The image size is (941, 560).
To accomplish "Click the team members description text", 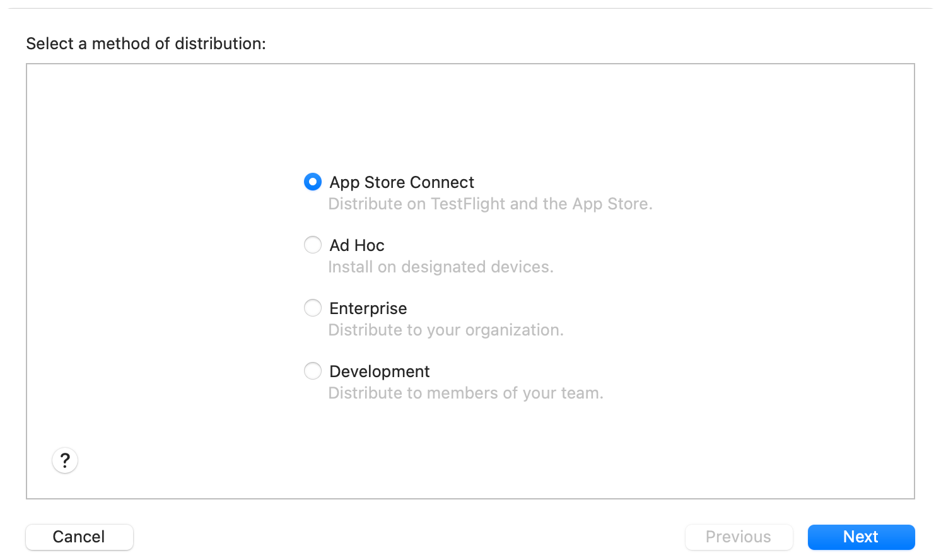I will [465, 393].
